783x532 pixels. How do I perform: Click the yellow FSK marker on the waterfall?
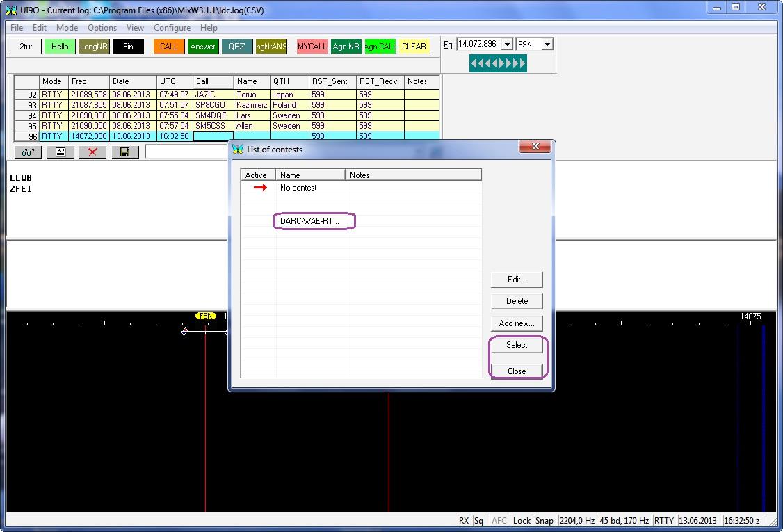coord(205,316)
